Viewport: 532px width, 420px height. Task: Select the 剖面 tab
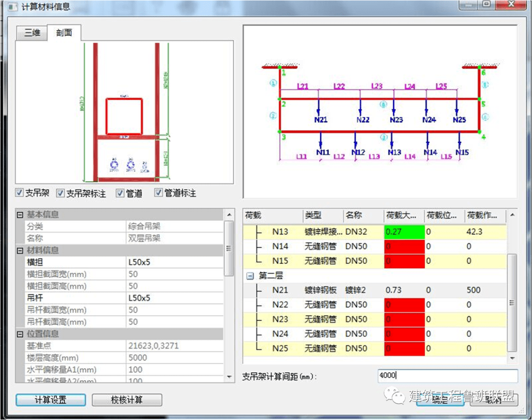click(64, 32)
